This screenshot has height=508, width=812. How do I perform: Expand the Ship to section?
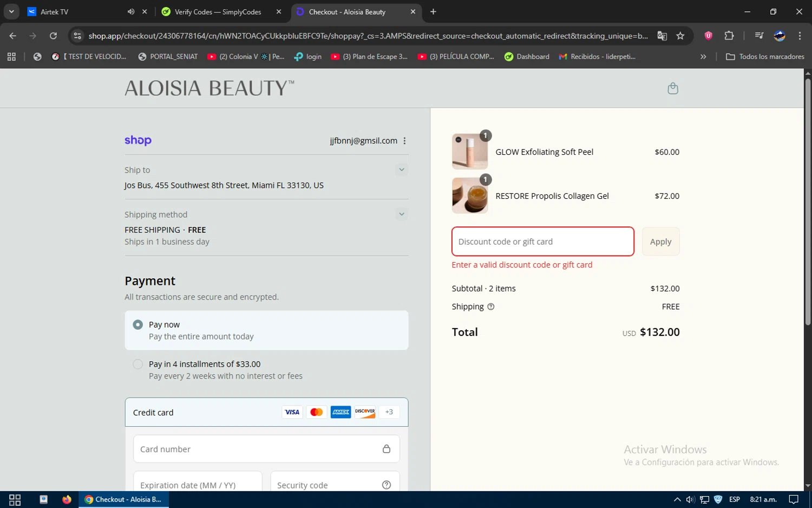tap(402, 170)
